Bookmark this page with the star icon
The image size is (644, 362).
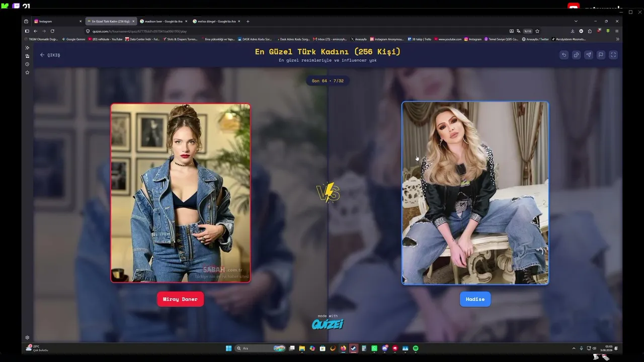click(x=537, y=31)
